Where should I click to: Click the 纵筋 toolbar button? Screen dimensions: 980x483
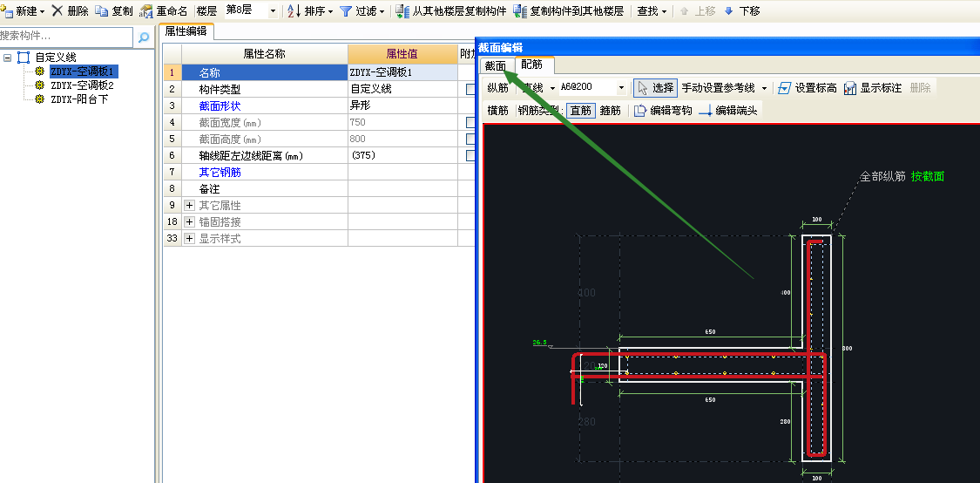[x=497, y=88]
